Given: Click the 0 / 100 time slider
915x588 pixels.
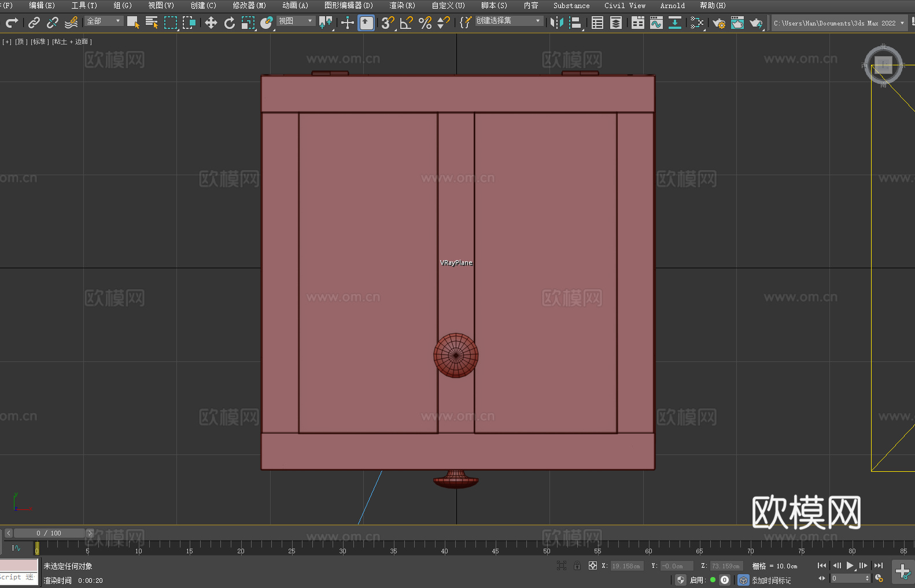Looking at the screenshot, I should click(49, 533).
